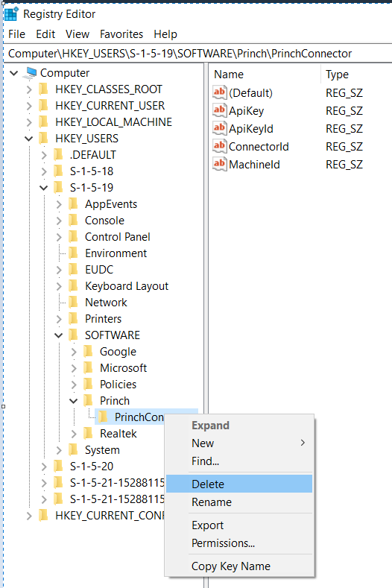392x588 pixels.
Task: Expand the Google key
Action: (x=74, y=352)
